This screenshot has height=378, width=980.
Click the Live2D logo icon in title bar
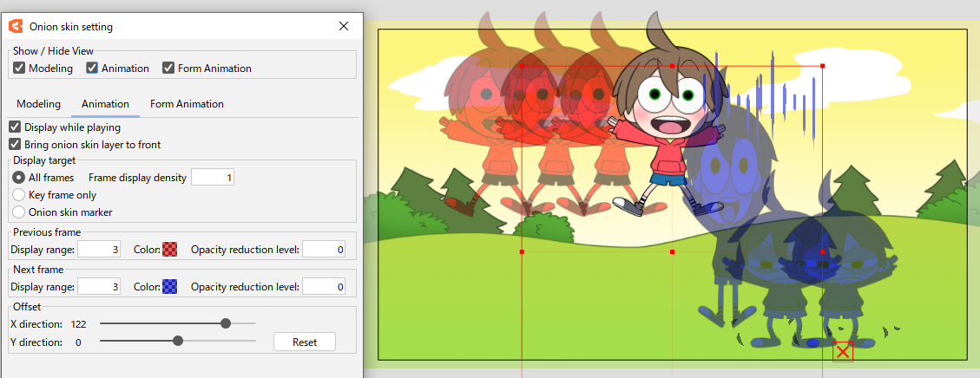click(15, 27)
